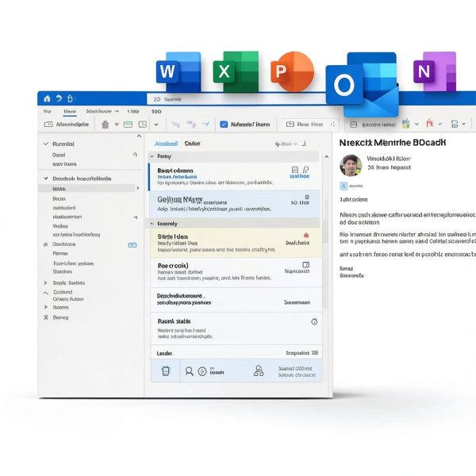Screen dimensions: 476x476
Task: Click the tourcect reitrel button
Action: (373, 125)
